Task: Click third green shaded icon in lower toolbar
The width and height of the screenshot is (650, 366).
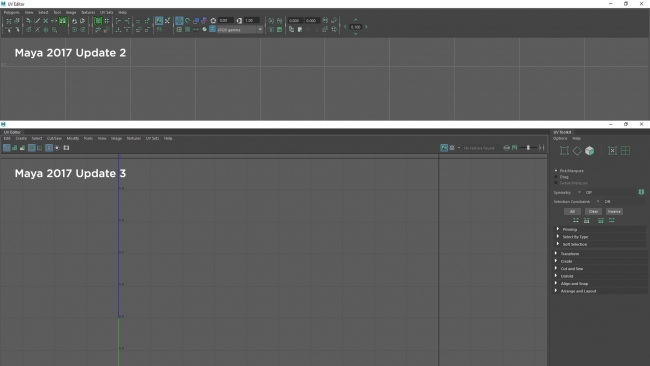Action: (22, 148)
